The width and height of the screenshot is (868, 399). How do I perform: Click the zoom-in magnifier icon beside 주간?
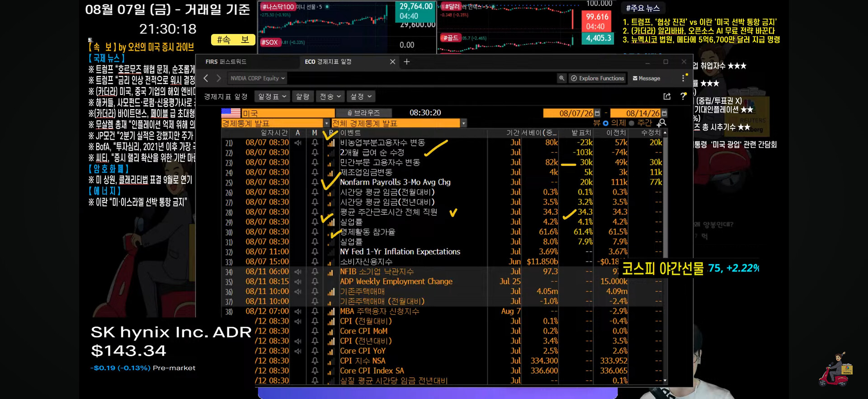coord(662,123)
